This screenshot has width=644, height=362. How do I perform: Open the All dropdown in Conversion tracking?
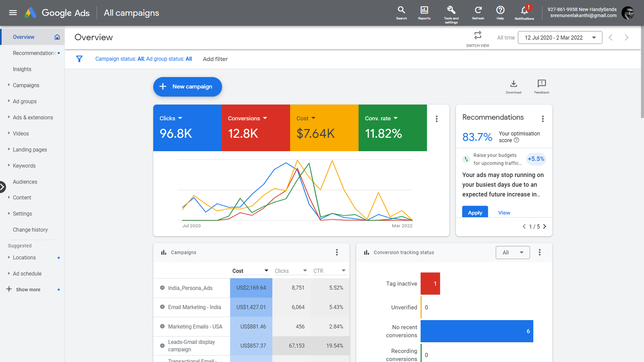coord(513,253)
